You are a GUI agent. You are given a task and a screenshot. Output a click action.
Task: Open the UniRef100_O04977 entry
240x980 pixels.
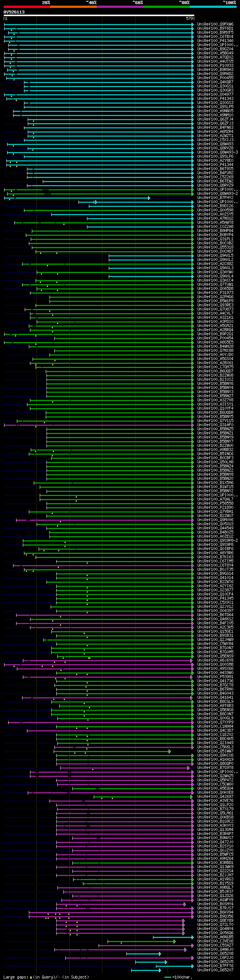215,95
